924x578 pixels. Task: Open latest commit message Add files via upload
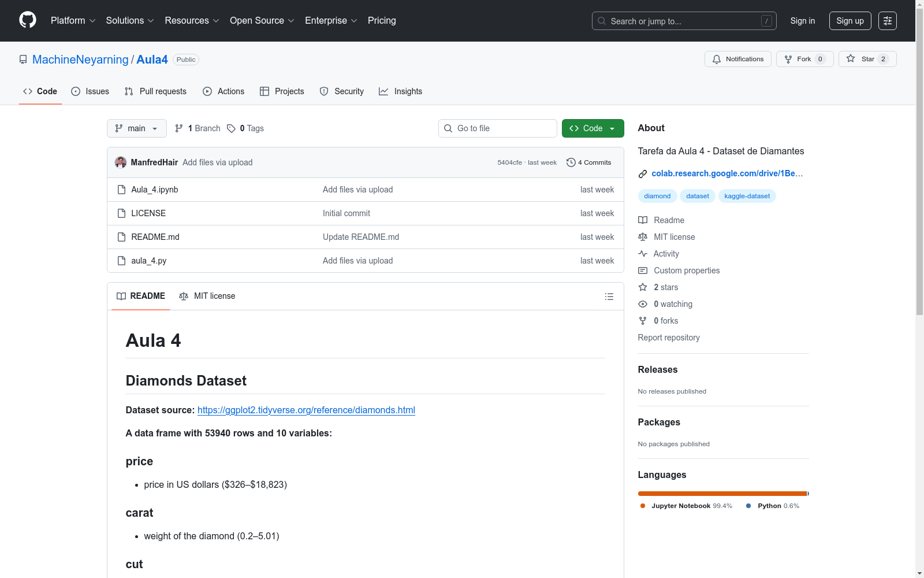[218, 162]
